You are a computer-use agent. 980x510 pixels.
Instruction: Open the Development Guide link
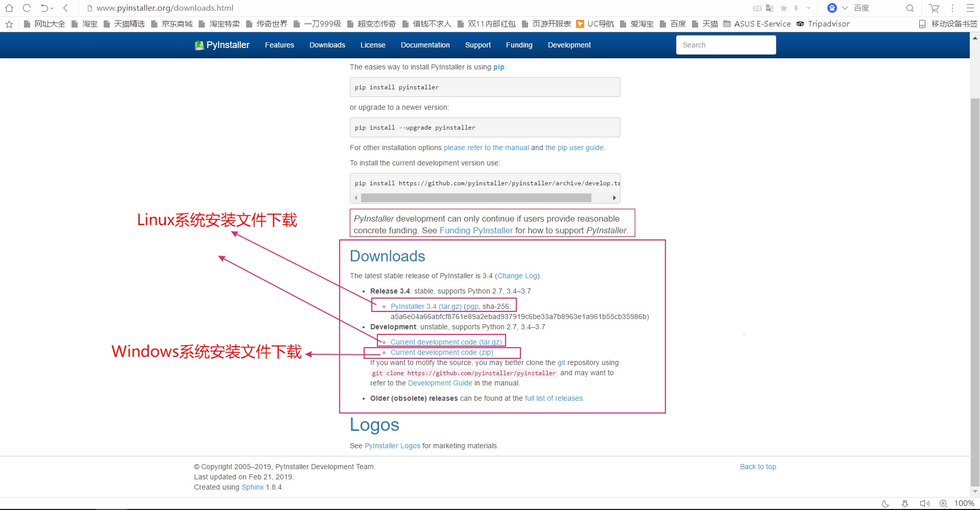[440, 383]
